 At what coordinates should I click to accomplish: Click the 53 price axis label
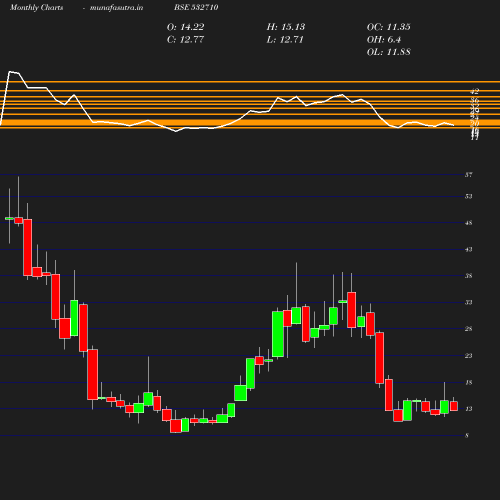pyautogui.click(x=469, y=196)
